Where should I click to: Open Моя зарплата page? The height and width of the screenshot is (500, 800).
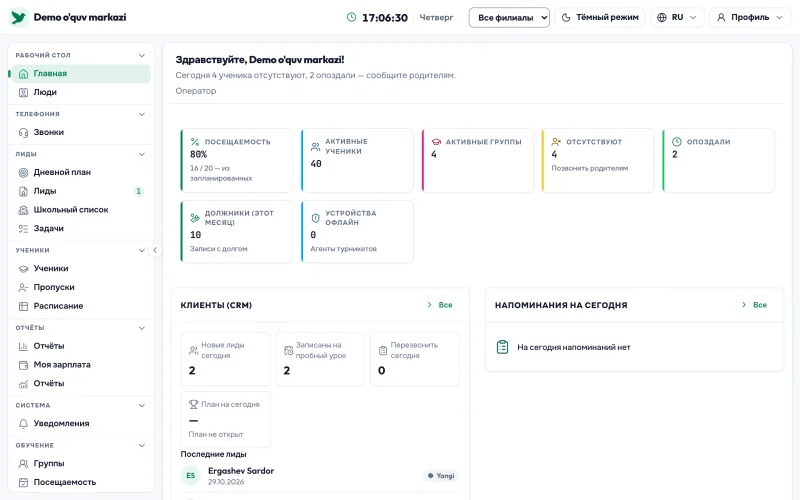tap(81, 365)
